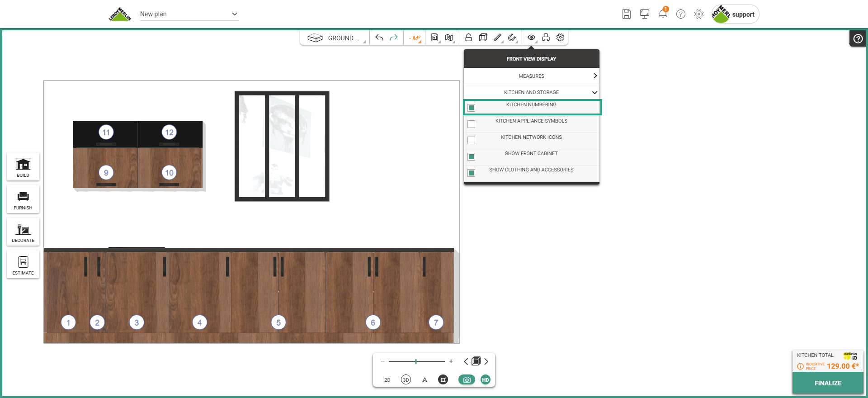Open the Decorate panel
This screenshot has width=868, height=398.
point(23,232)
